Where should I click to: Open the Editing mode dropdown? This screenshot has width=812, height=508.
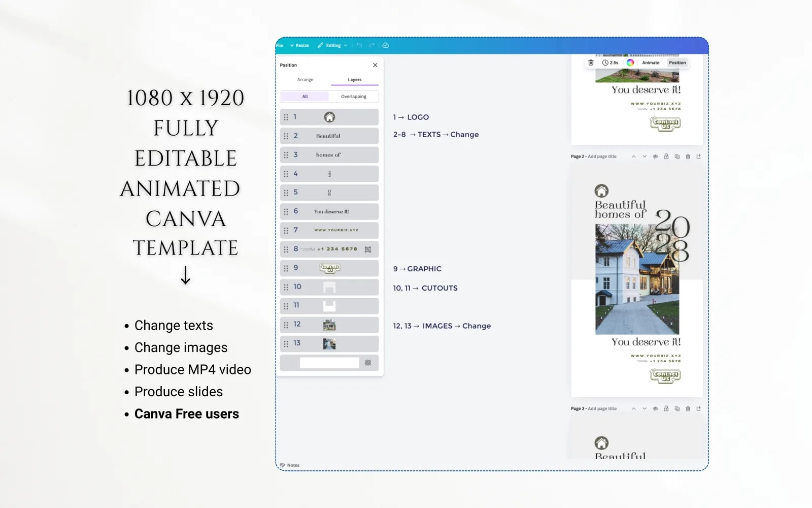point(332,45)
